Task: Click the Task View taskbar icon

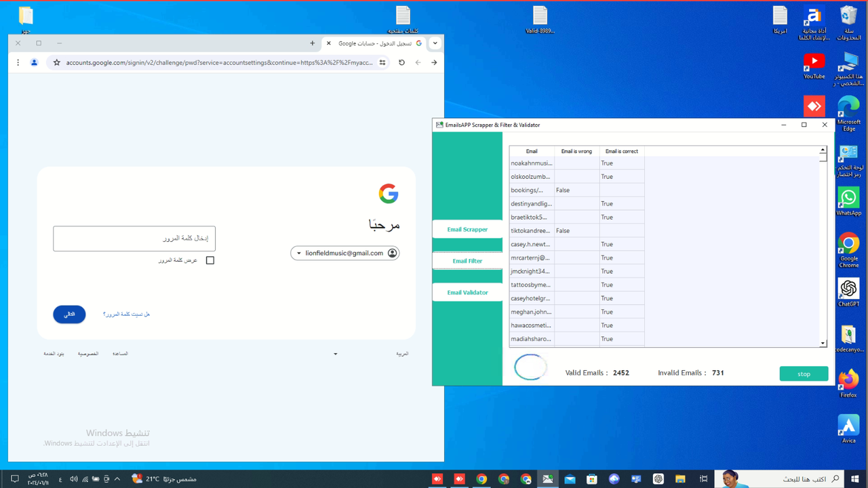Action: point(703,479)
